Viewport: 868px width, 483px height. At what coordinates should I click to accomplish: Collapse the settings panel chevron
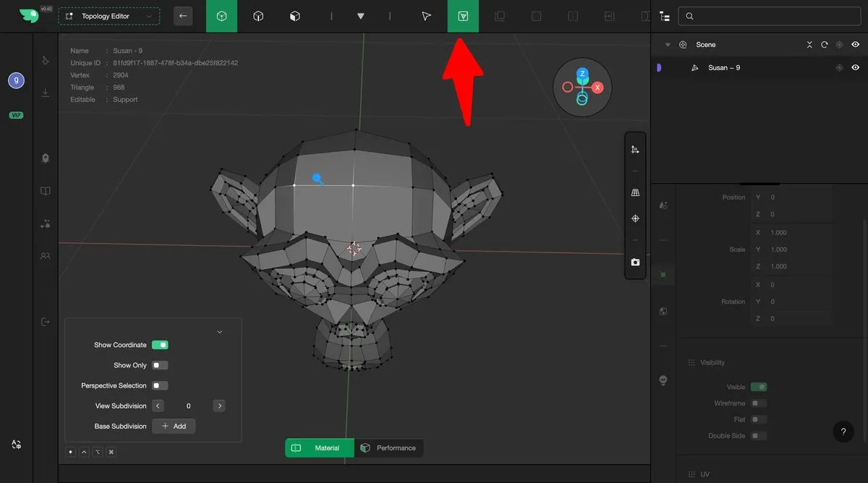pos(219,332)
